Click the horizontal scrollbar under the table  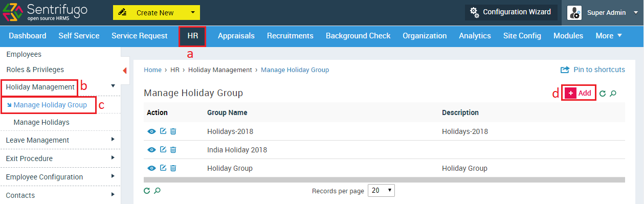(x=384, y=180)
